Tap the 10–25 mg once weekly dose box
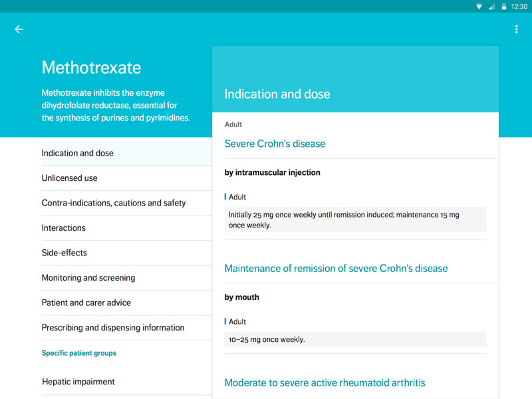 [x=355, y=339]
